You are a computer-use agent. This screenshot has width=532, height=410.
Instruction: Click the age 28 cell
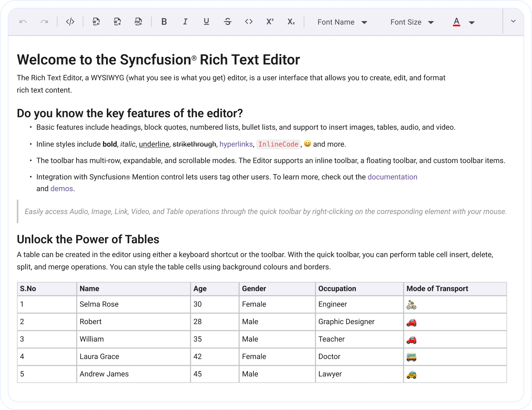click(x=215, y=322)
